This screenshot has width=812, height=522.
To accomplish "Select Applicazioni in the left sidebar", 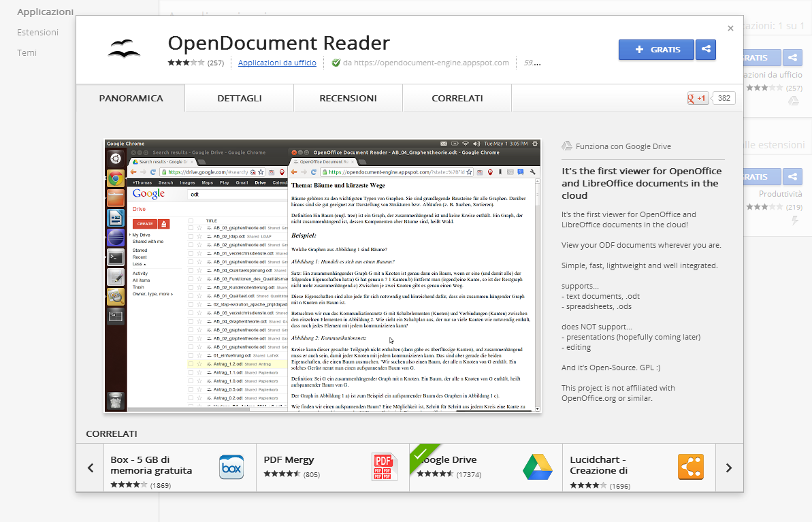I will coord(45,12).
